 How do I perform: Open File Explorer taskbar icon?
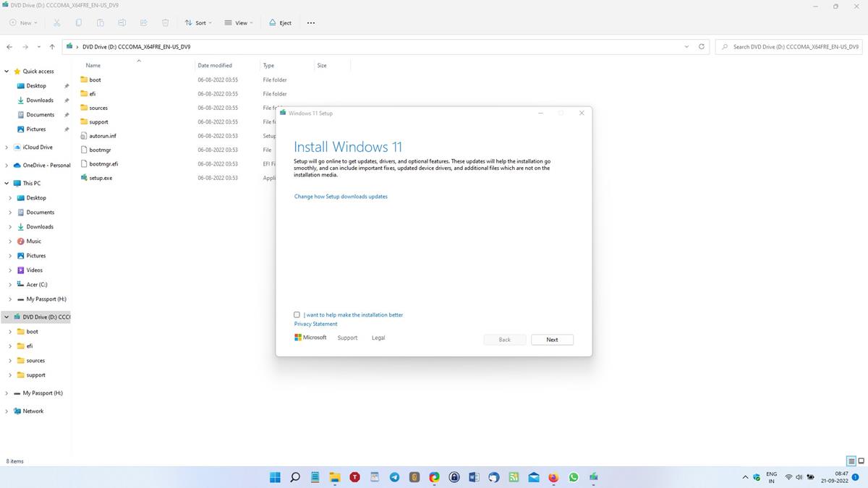coord(335,477)
